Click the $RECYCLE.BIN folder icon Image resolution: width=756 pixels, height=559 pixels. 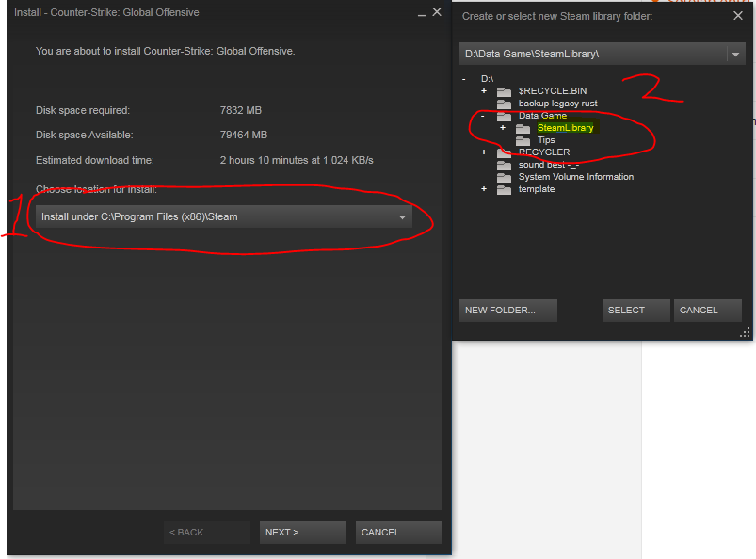(x=504, y=91)
